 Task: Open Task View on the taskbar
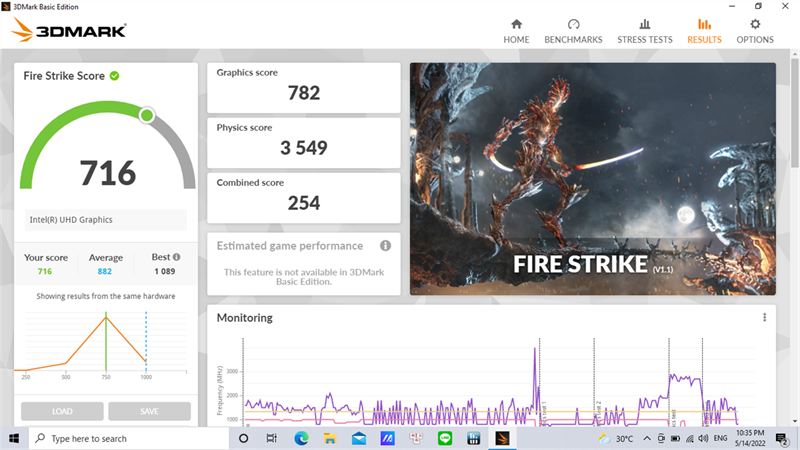click(x=271, y=439)
